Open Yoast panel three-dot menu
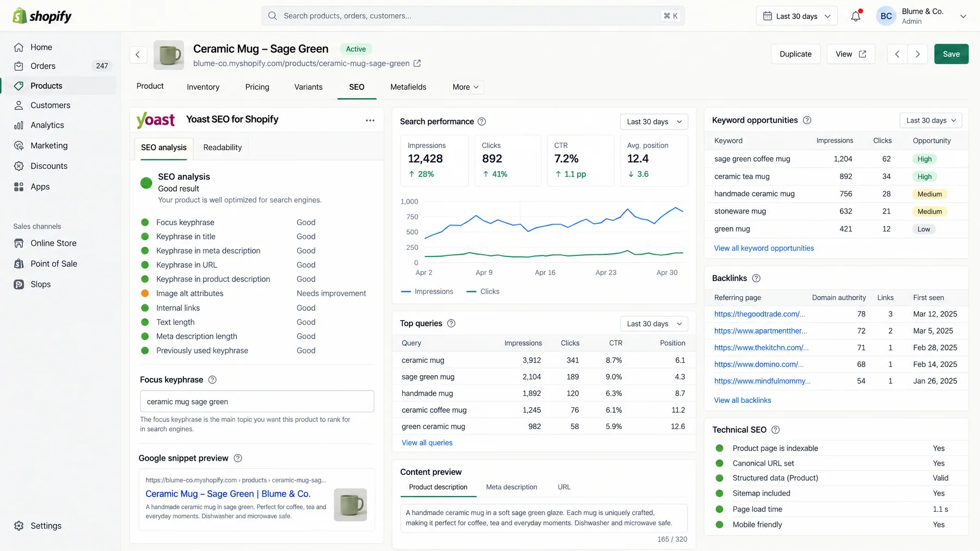This screenshot has height=551, width=980. tap(370, 120)
